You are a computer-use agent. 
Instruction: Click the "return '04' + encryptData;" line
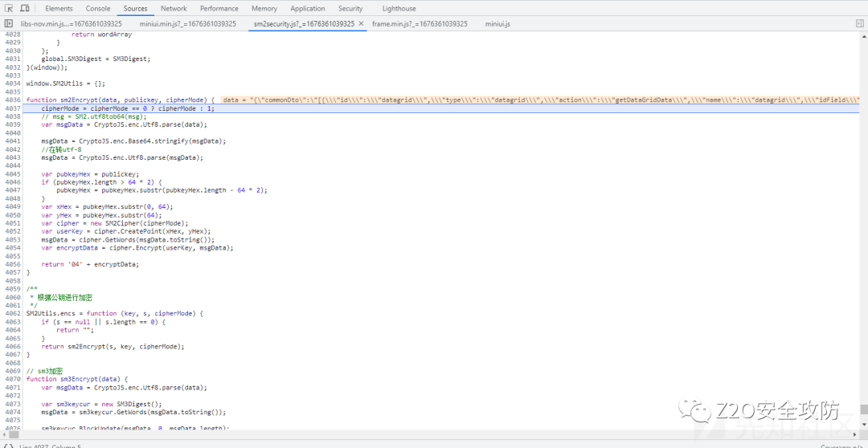(90, 264)
